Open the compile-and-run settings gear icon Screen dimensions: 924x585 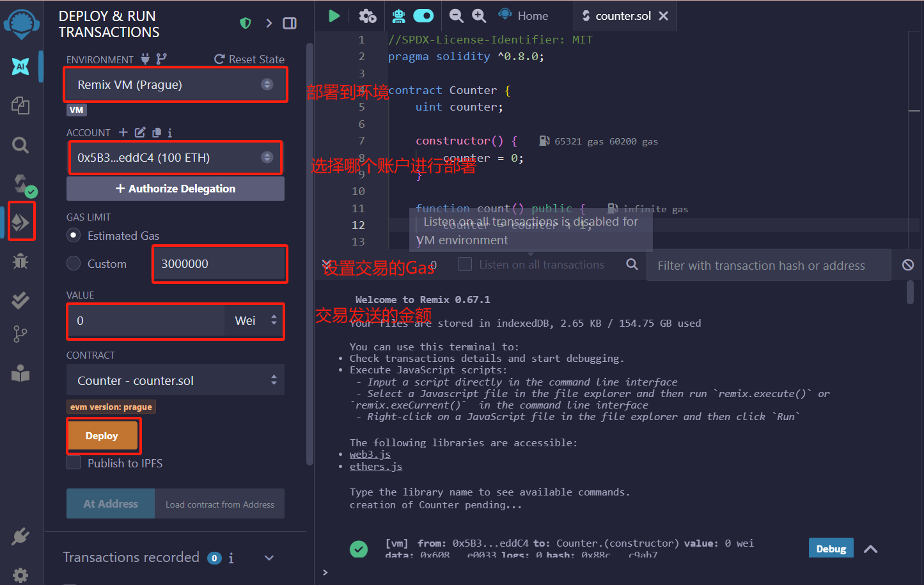coord(368,16)
